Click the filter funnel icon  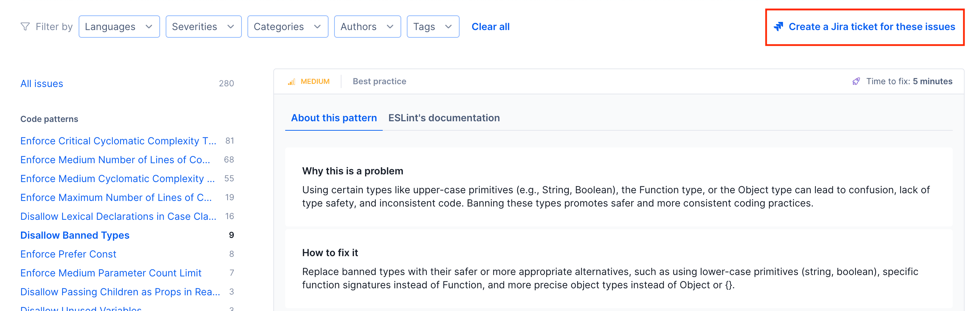(25, 26)
